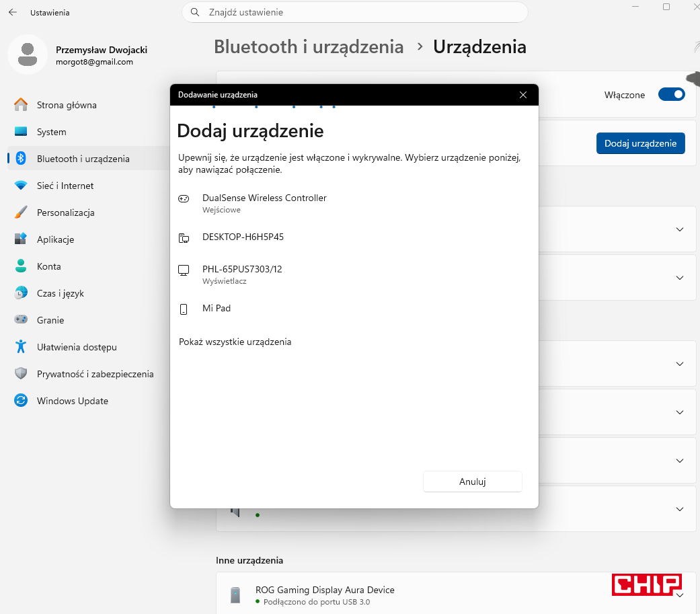Image resolution: width=700 pixels, height=614 pixels.
Task: Click Pokaż wszystkie urządzenia link
Action: pos(235,342)
